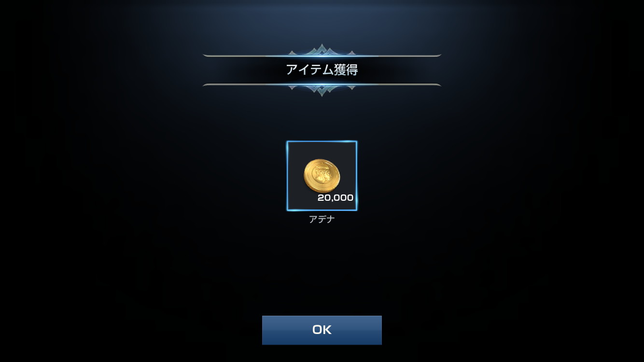Click the アデナ item name text
The width and height of the screenshot is (644, 362).
pos(322,219)
